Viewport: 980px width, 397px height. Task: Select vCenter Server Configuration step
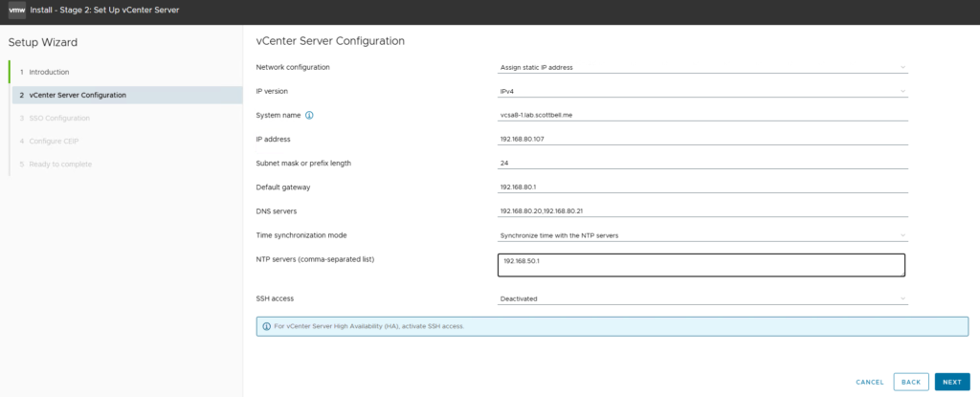coord(78,95)
